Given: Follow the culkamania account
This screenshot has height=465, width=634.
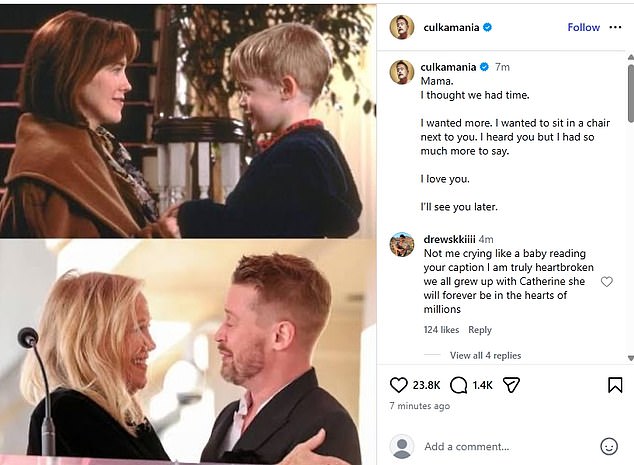Looking at the screenshot, I should (583, 28).
